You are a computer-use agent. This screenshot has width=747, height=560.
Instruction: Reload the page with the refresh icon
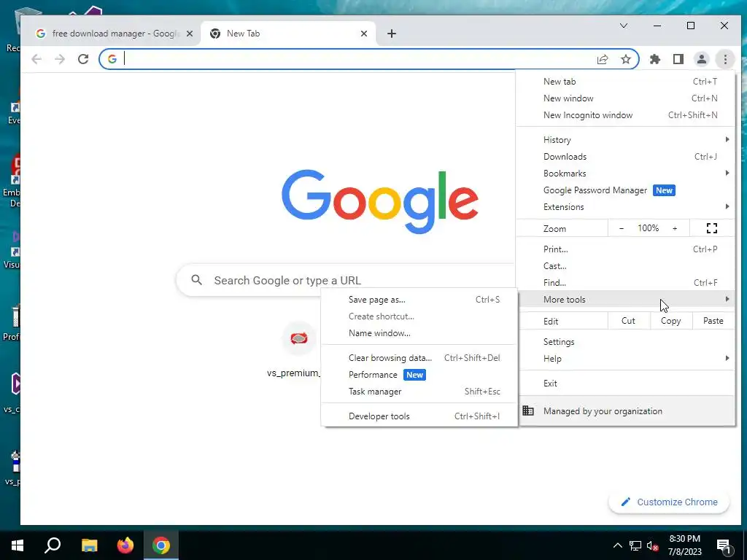(83, 59)
